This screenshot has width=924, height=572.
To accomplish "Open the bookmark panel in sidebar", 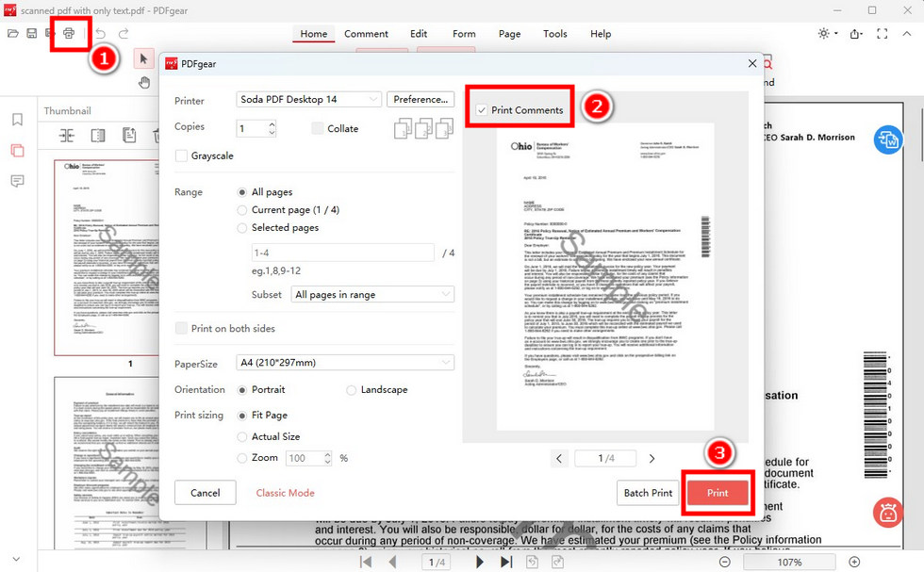I will [17, 120].
